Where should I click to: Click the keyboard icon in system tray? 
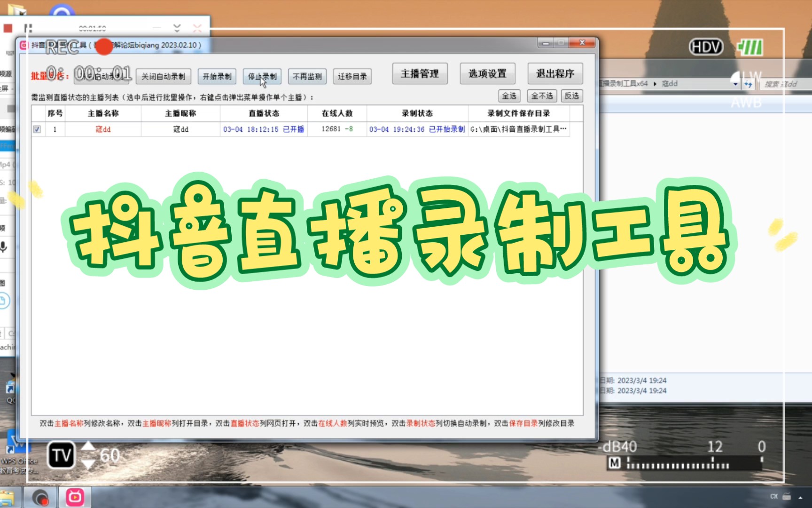pos(787,496)
